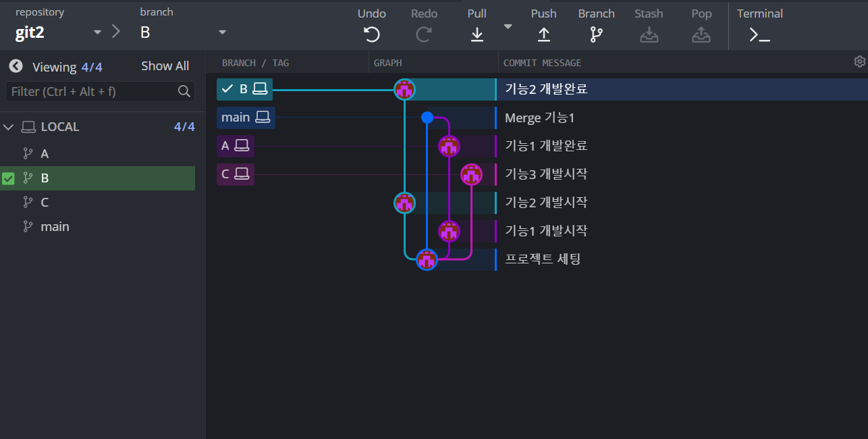Click the Stash toolbar icon
This screenshot has width=868, height=439.
[x=649, y=34]
